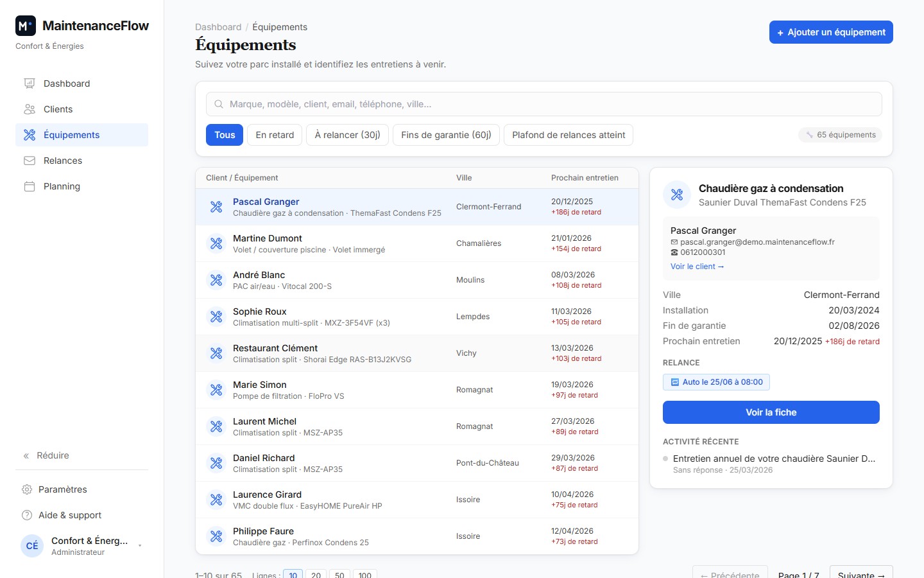Click the Planning calendar icon
This screenshot has height=578, width=924.
tap(30, 186)
